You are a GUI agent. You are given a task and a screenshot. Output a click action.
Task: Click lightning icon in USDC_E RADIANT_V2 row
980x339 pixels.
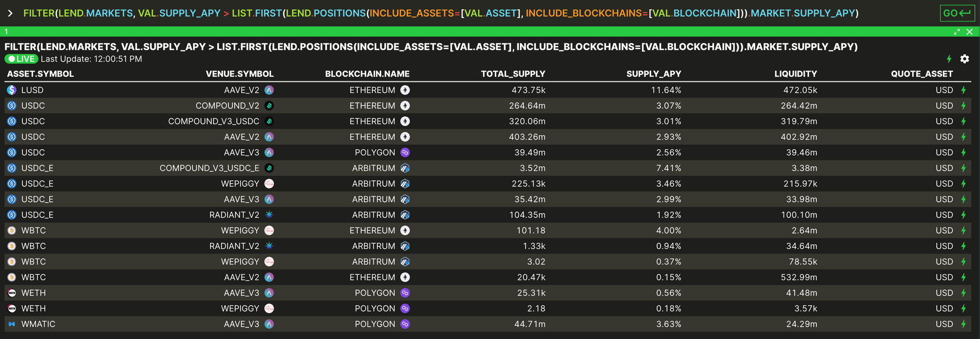click(963, 215)
